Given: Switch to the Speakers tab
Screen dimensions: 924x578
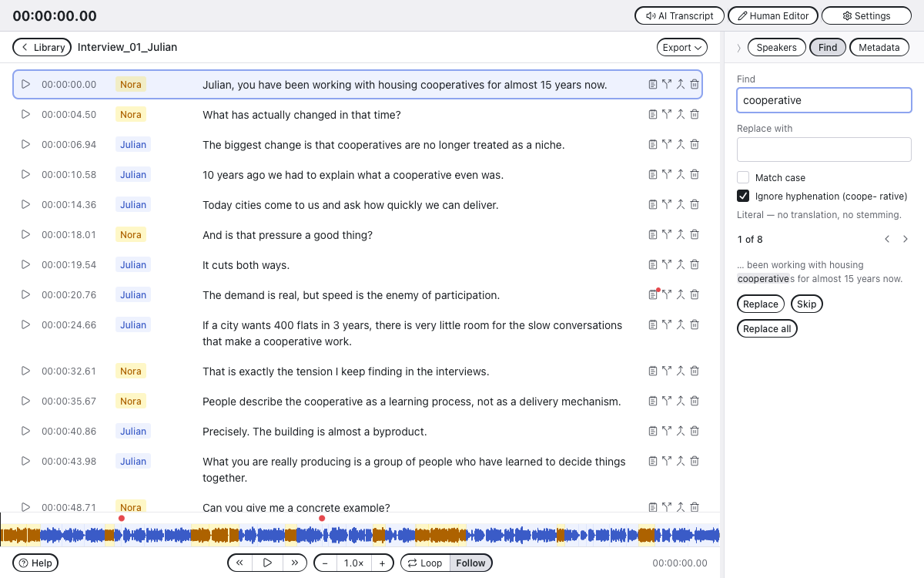Looking at the screenshot, I should point(776,47).
